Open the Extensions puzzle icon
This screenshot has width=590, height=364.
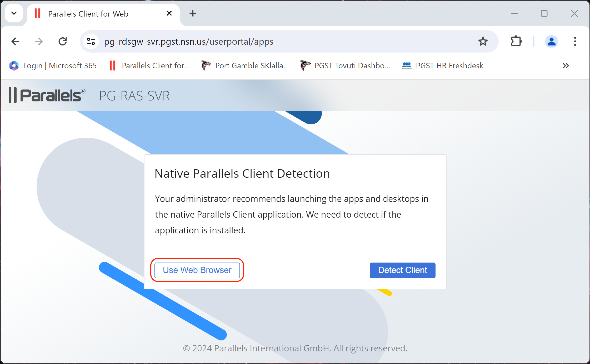[516, 42]
